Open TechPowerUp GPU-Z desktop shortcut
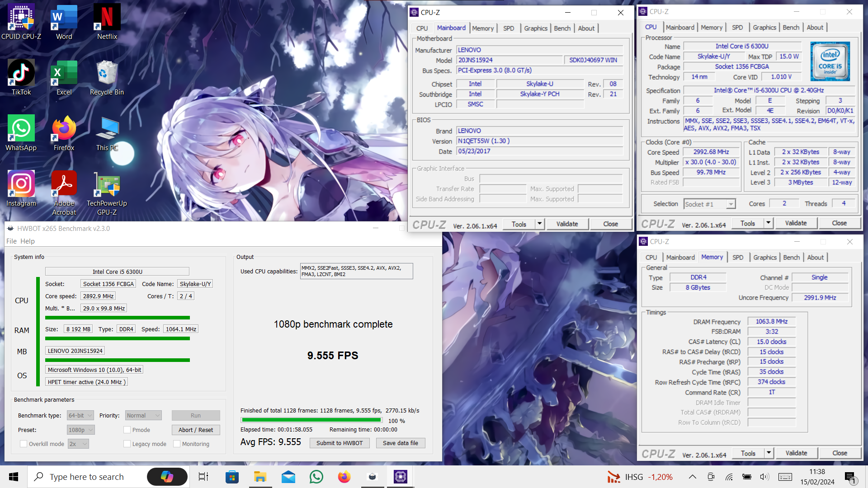 pyautogui.click(x=107, y=193)
